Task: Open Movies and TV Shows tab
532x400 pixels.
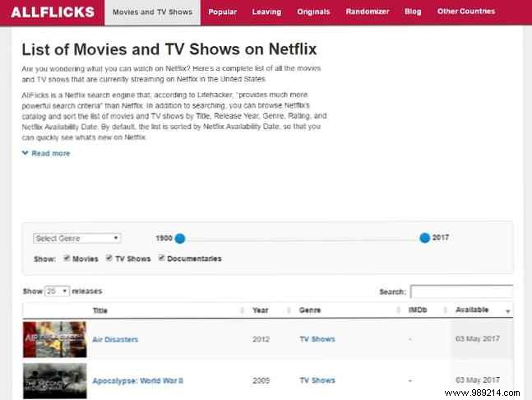Action: [x=153, y=12]
